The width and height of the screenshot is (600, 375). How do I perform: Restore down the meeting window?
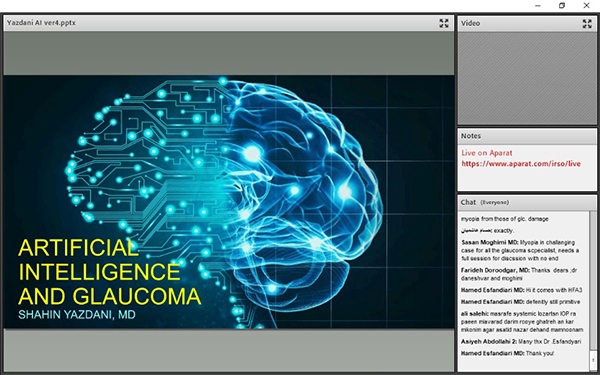coord(562,6)
